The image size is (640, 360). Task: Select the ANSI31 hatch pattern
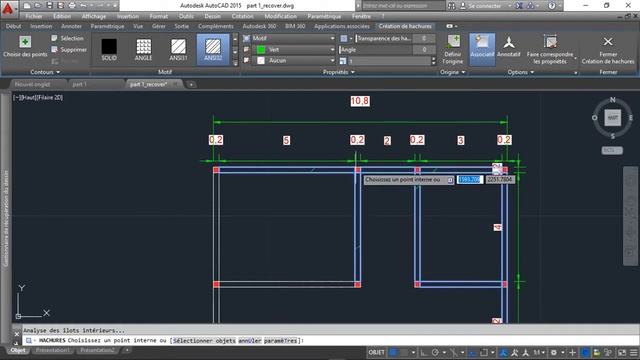point(178,49)
